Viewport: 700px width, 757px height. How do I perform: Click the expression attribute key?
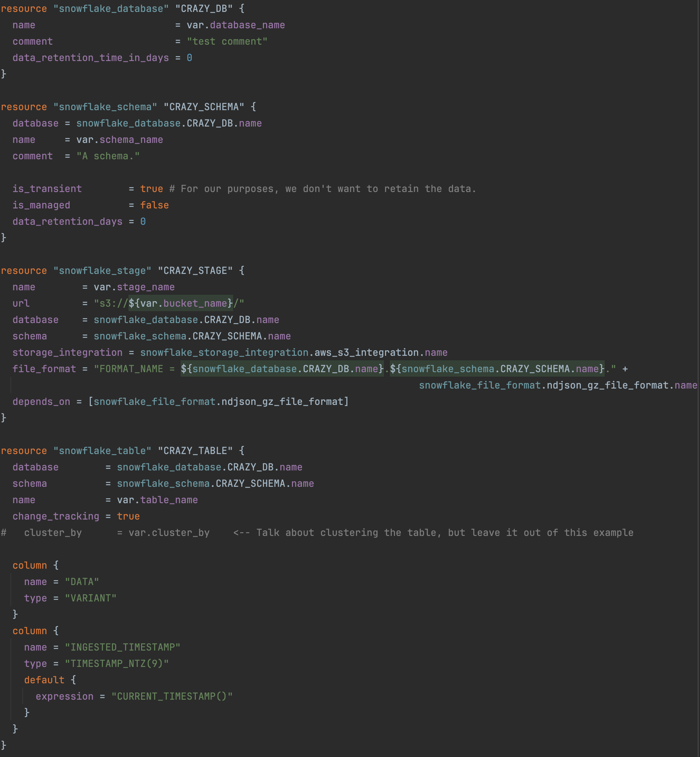(x=64, y=696)
